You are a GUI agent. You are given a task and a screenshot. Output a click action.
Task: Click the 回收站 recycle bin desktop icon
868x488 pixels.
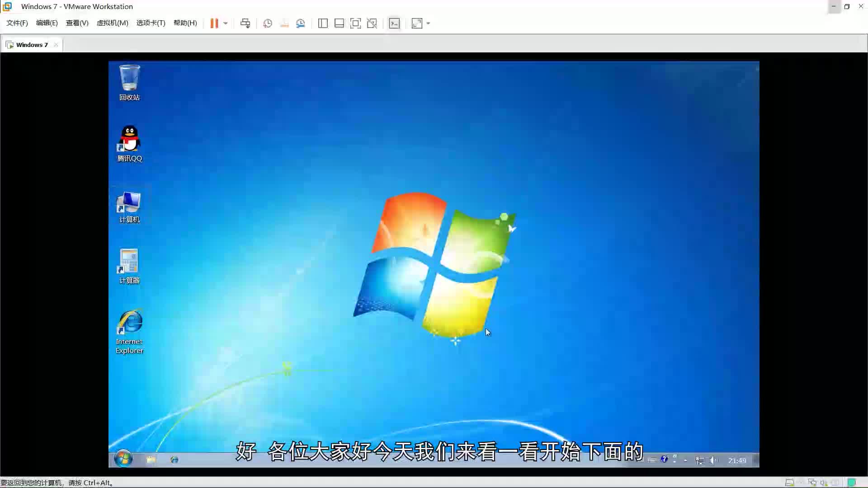130,83
